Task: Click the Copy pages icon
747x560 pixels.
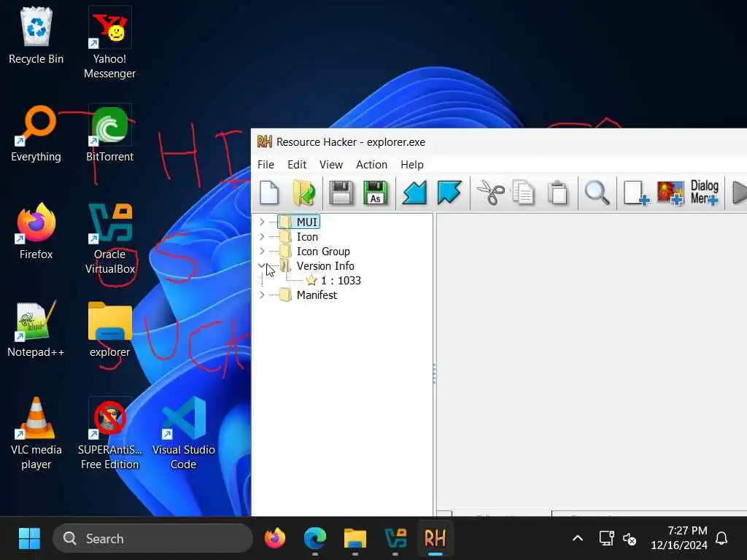Action: coord(524,192)
